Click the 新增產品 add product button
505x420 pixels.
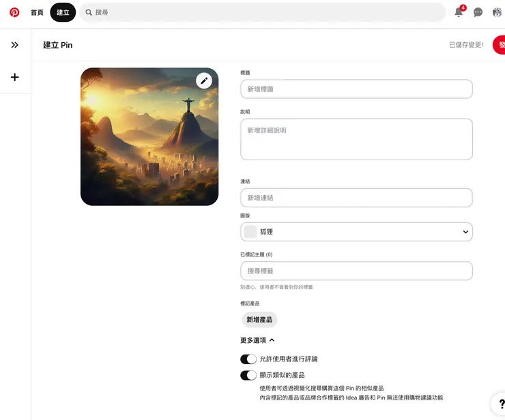tap(259, 320)
